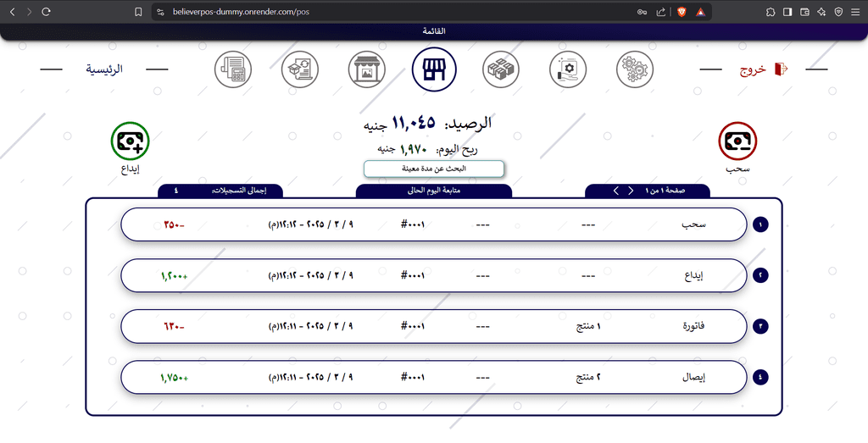Image resolution: width=868 pixels, height=443 pixels.
Task: Click row number 1 badge
Action: 760,224
